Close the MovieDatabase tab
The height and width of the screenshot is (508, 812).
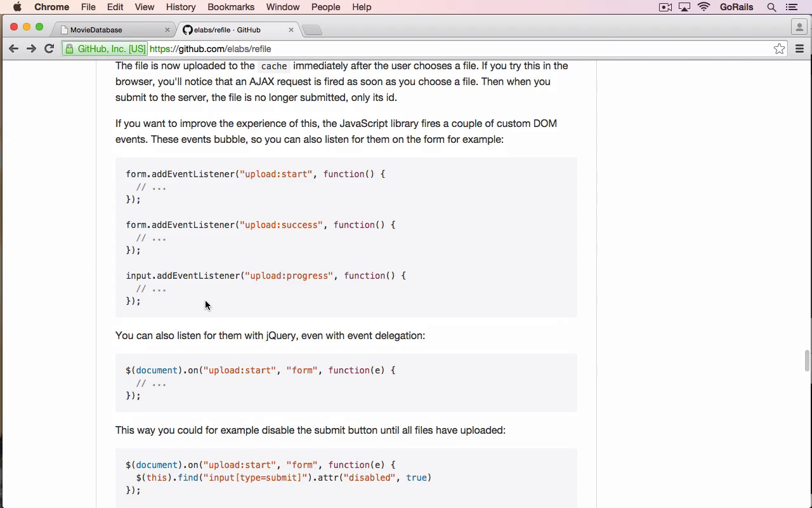click(x=167, y=30)
